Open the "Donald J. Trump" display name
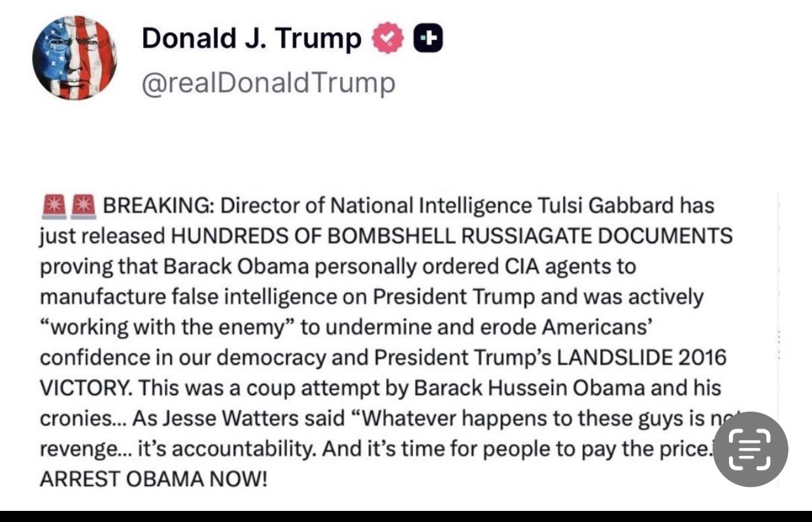Viewport: 812px width, 522px height. [x=251, y=41]
